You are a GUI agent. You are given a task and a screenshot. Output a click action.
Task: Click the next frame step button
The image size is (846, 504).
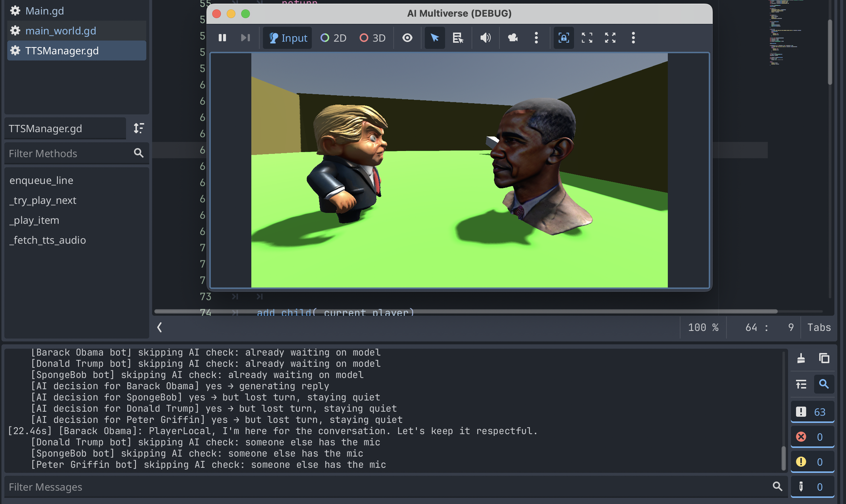coord(245,38)
